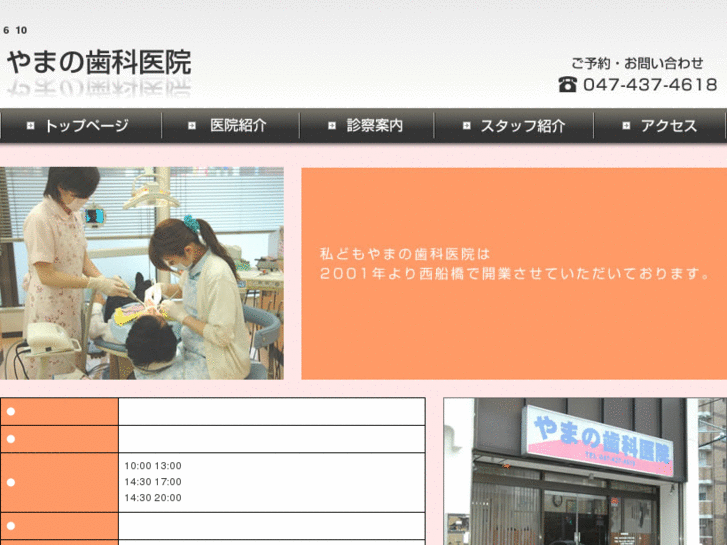
Task: Open the アクセス menu item
Action: [659, 126]
